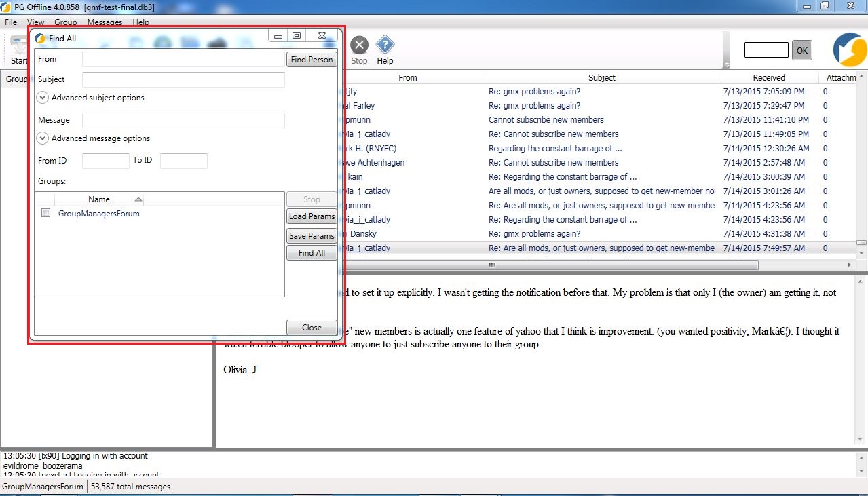Focus the To ID input field

pos(183,161)
